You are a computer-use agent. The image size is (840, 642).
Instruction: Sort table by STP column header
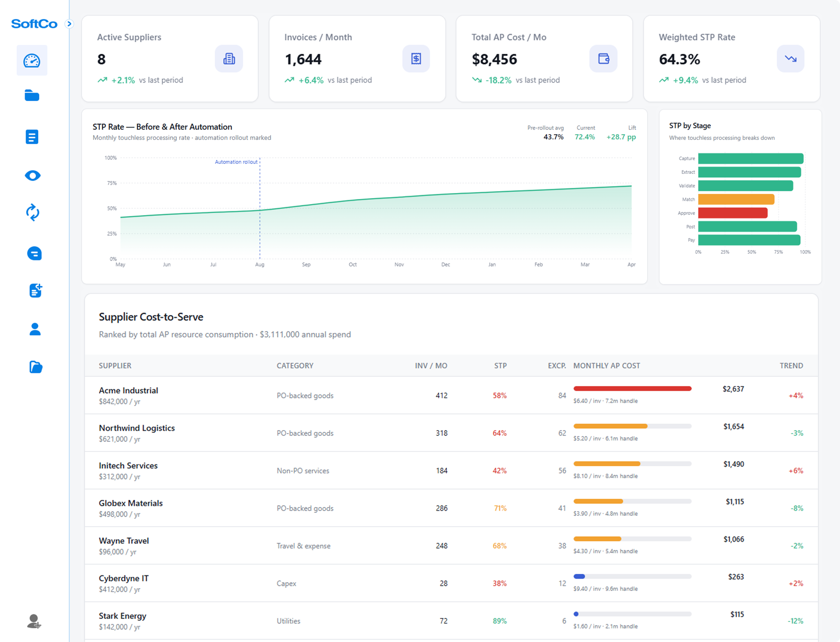500,366
